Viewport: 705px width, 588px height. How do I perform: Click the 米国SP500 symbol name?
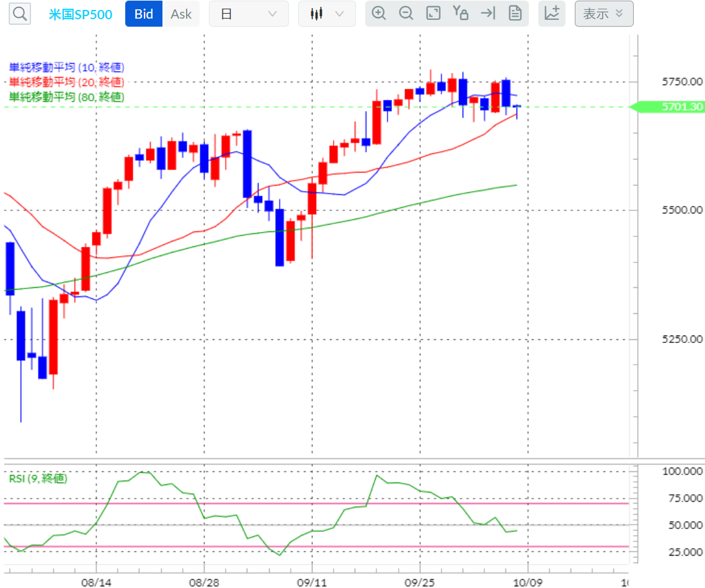[x=81, y=14]
